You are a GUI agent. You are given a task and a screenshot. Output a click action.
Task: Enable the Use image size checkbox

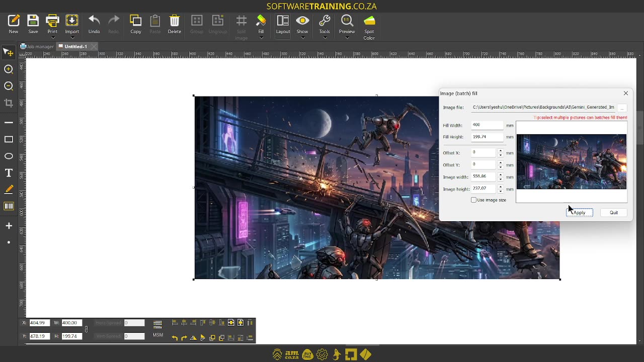[473, 200]
